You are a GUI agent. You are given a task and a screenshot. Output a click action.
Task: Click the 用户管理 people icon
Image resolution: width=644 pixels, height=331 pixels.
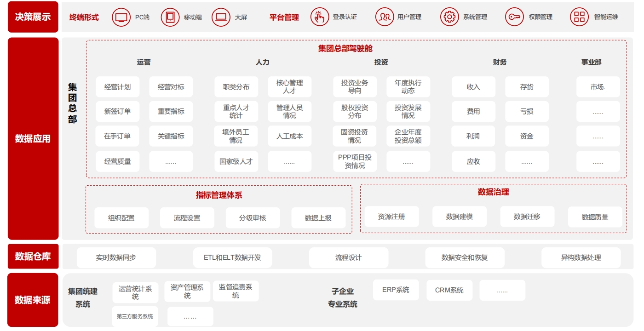[385, 17]
